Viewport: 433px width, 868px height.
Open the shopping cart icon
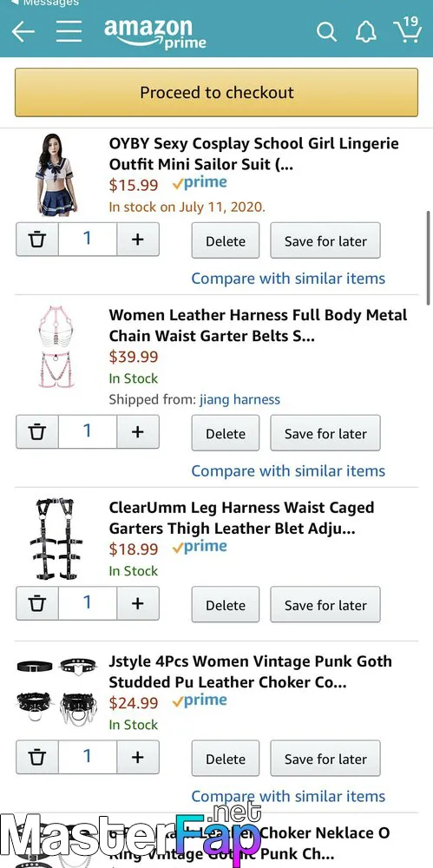point(408,30)
